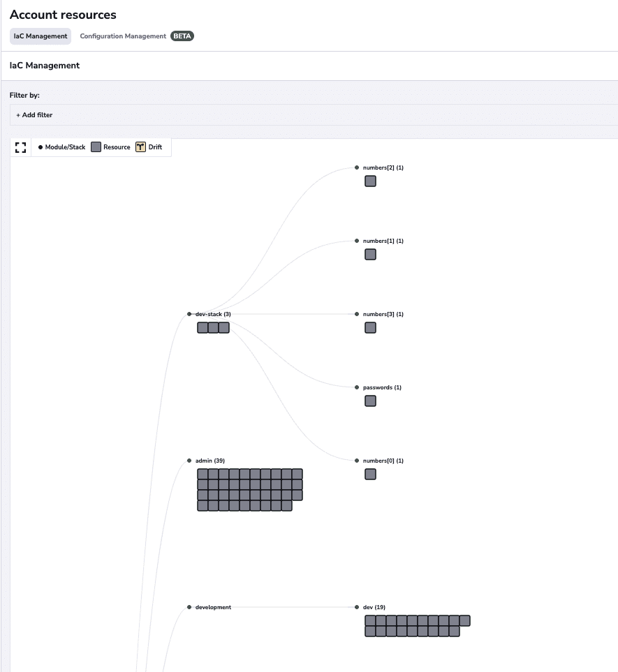Click the + Add filter button
618x672 pixels.
tap(34, 115)
